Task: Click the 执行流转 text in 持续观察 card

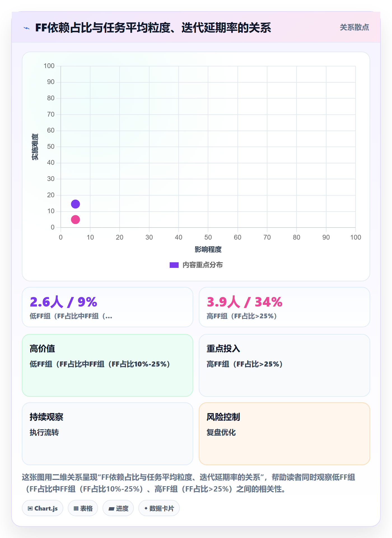Action: pyautogui.click(x=44, y=432)
